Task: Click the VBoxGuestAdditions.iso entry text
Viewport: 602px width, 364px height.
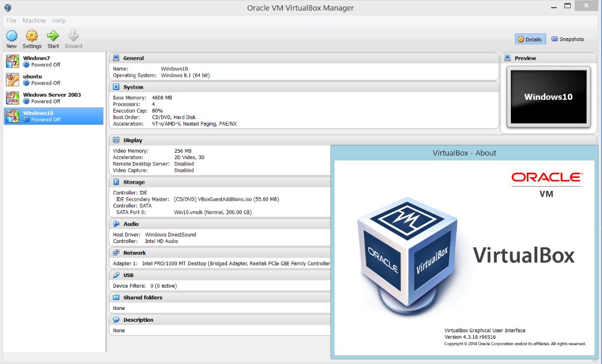Action: tap(226, 199)
